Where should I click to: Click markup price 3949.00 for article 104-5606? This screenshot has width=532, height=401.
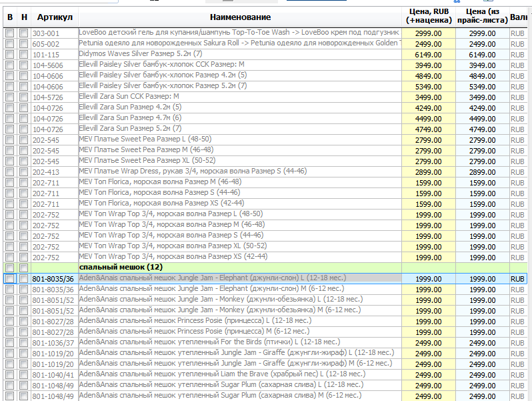point(429,65)
